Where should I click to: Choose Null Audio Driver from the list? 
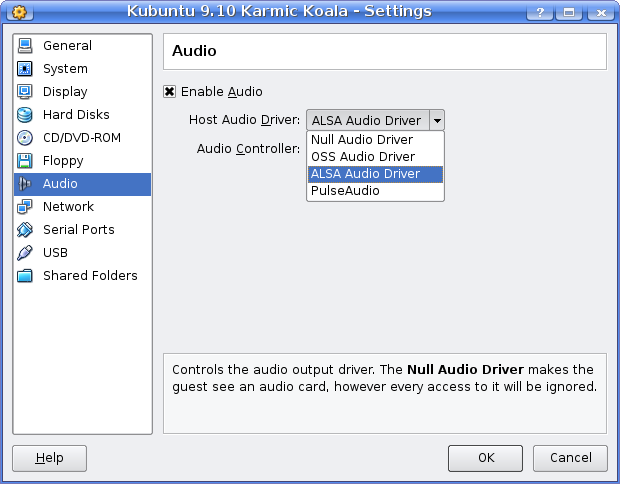(x=362, y=140)
